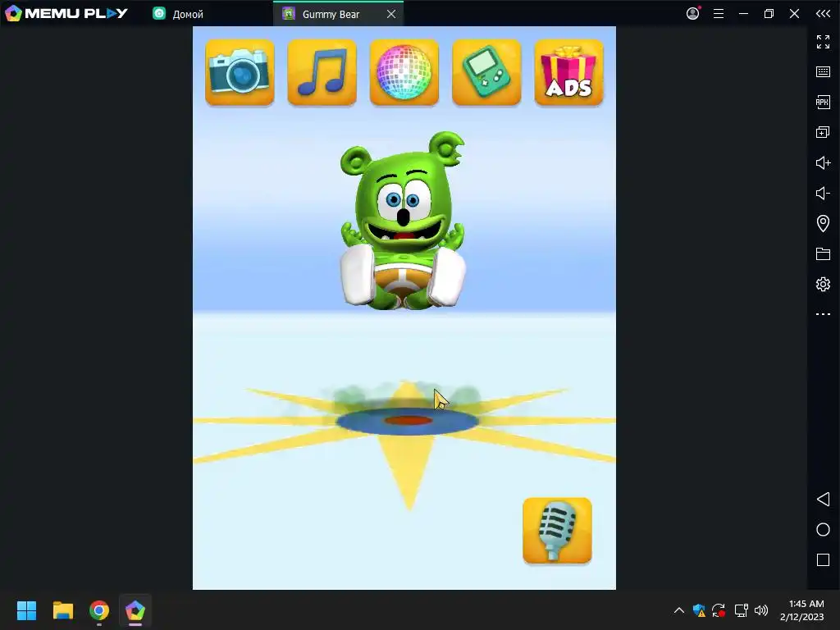The image size is (840, 630).
Task: Switch to the Домой tab
Action: [x=178, y=14]
